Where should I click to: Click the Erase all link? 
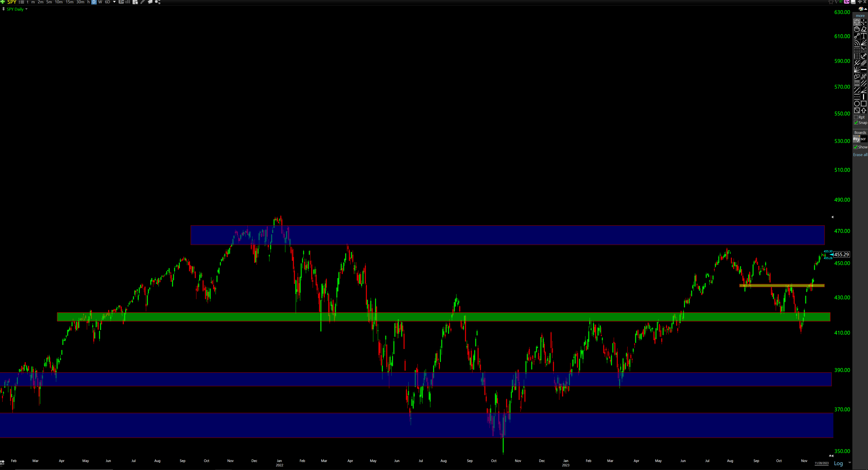point(861,155)
